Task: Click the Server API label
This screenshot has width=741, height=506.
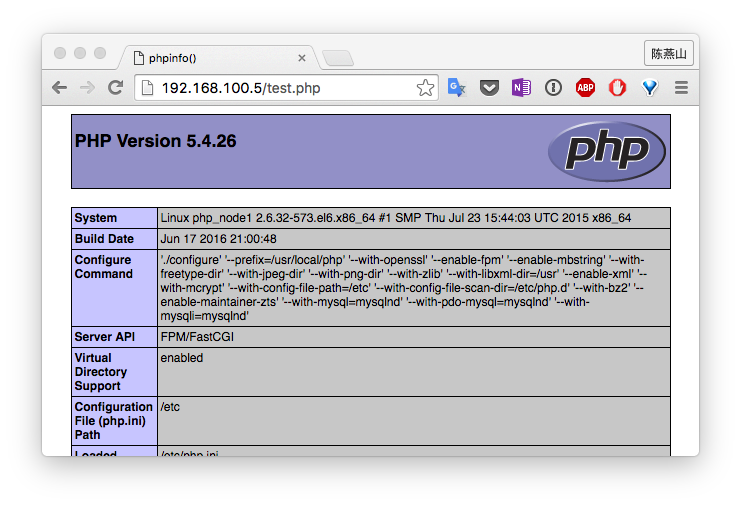Action: tap(104, 337)
